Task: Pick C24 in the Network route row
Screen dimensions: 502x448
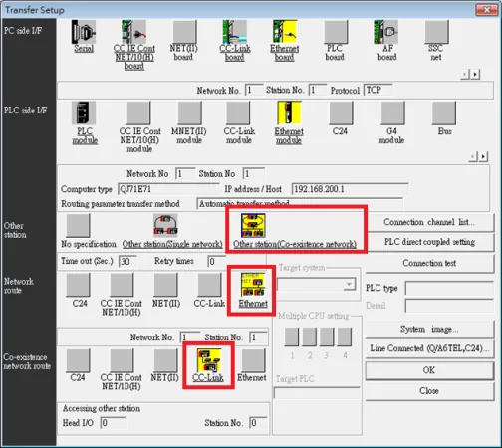Action: pos(78,285)
